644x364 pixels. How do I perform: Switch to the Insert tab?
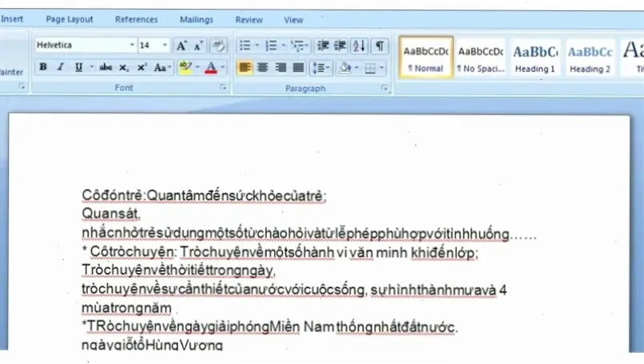point(12,19)
